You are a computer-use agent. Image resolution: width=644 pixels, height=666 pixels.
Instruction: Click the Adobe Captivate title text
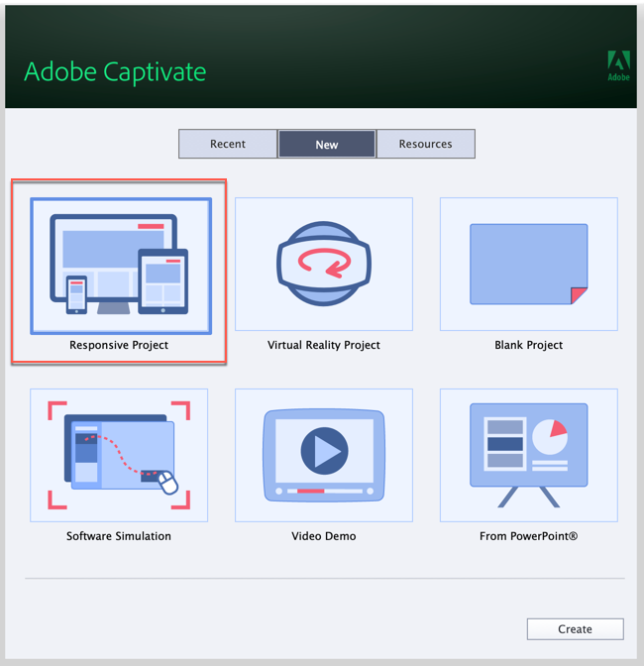tap(115, 71)
